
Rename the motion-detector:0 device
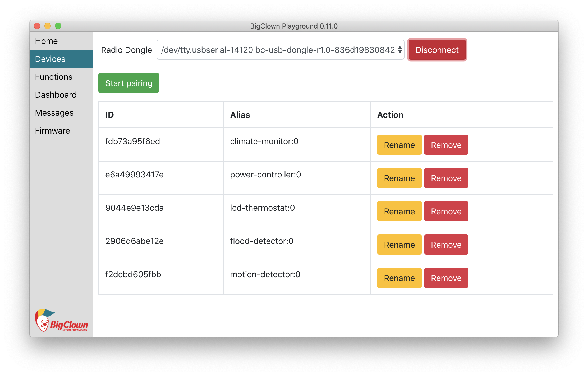pyautogui.click(x=399, y=278)
